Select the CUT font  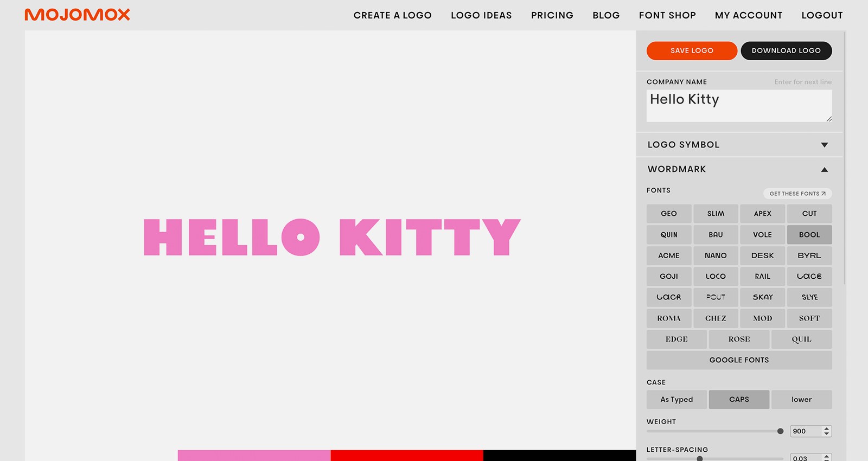pos(809,214)
